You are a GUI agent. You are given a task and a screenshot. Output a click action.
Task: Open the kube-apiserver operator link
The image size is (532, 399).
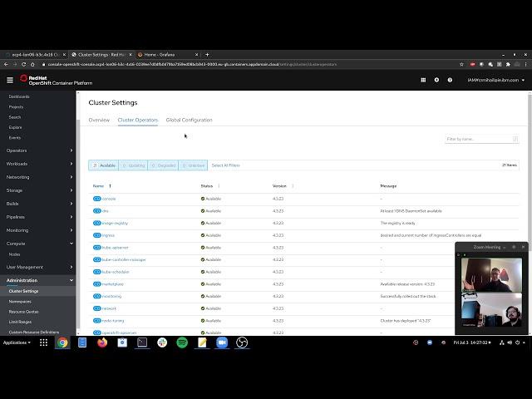tap(116, 248)
